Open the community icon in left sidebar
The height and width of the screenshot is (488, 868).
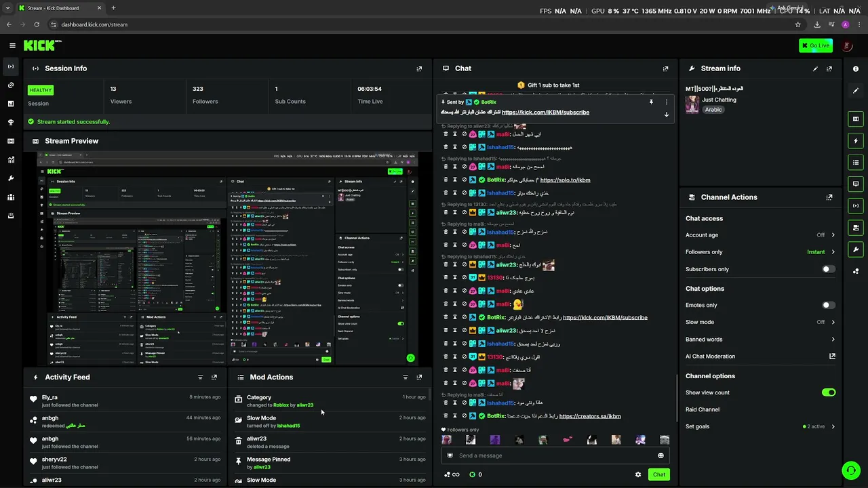11,197
